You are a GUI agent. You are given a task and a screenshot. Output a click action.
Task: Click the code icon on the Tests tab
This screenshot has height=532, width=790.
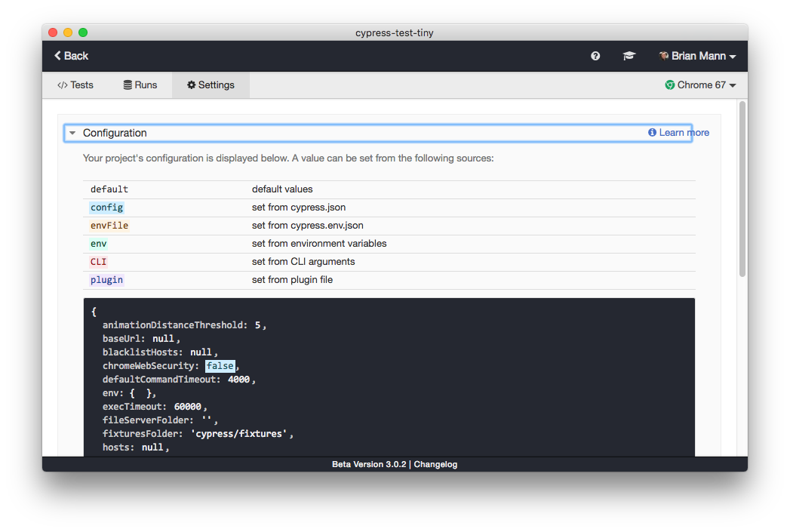pos(61,85)
